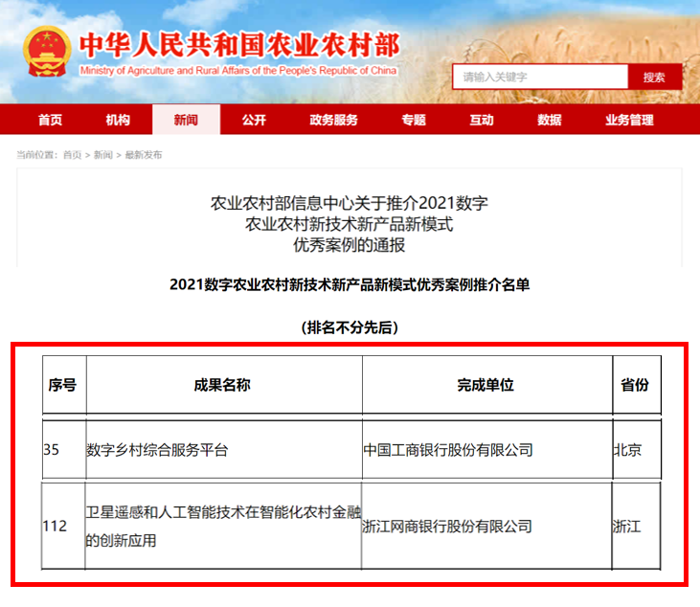Click the heading 2021数字农业农村新技术新产品新模式优秀案例推介名单
Viewport: 700px width, 607px height.
[x=350, y=284]
